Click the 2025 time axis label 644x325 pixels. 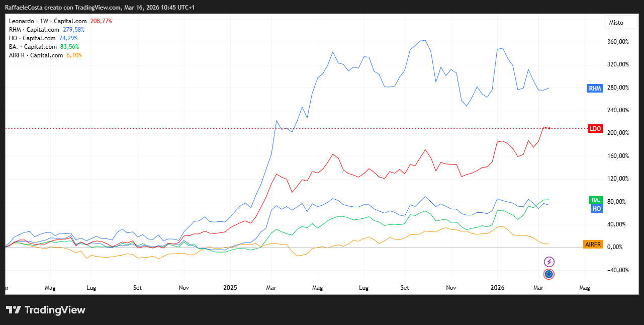(230, 288)
